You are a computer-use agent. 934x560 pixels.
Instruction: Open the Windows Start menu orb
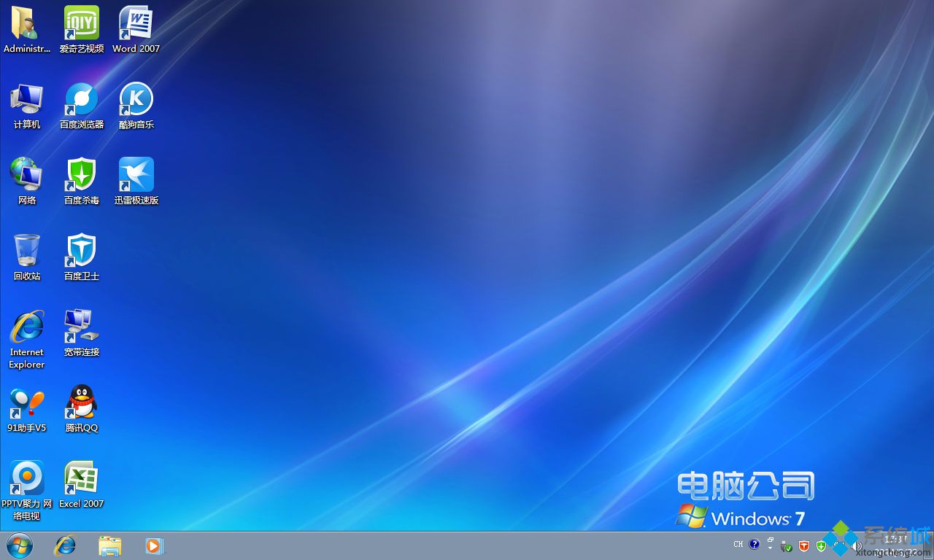pos(20,545)
